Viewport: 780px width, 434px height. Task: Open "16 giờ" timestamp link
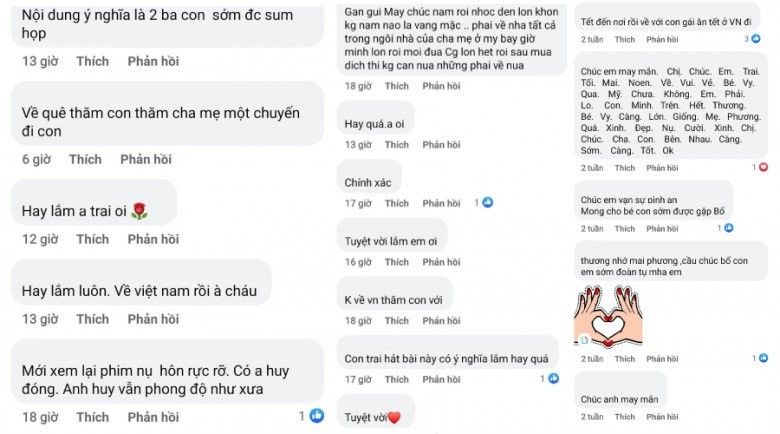point(358,262)
